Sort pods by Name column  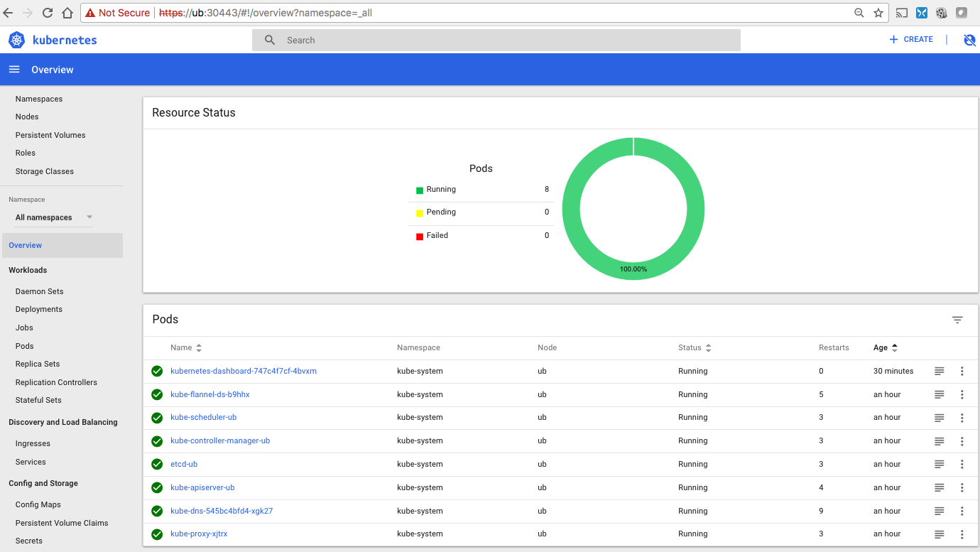186,347
